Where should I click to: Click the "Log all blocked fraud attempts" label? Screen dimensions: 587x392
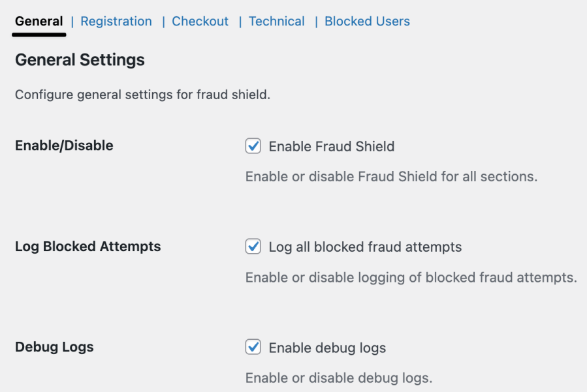pos(365,247)
